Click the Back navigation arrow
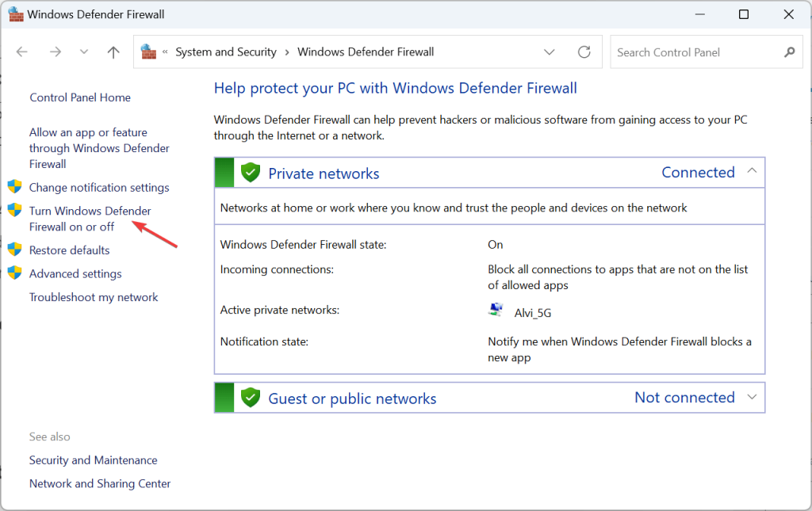The image size is (812, 511). click(x=22, y=52)
